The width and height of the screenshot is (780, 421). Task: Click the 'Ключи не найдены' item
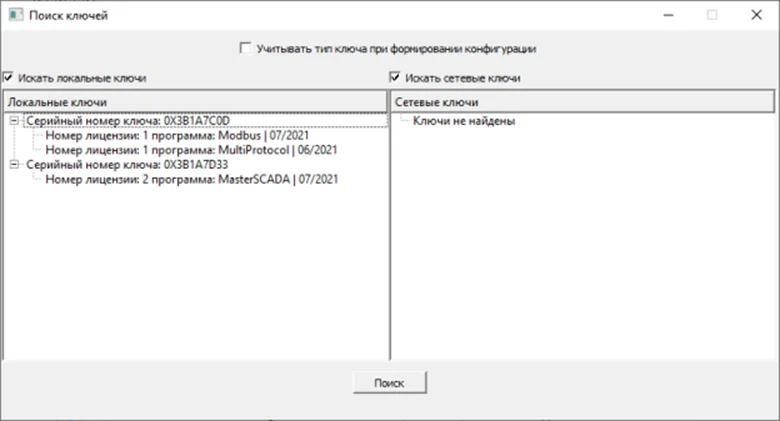pos(464,121)
